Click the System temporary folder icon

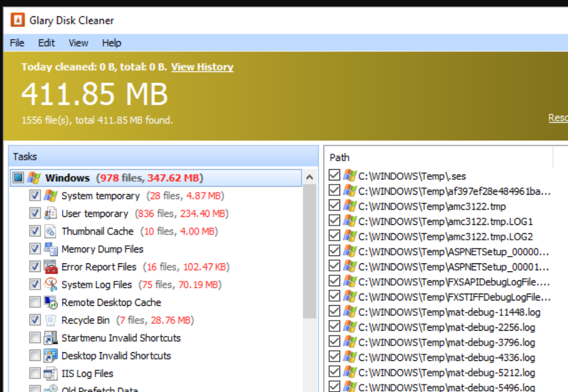(x=51, y=195)
